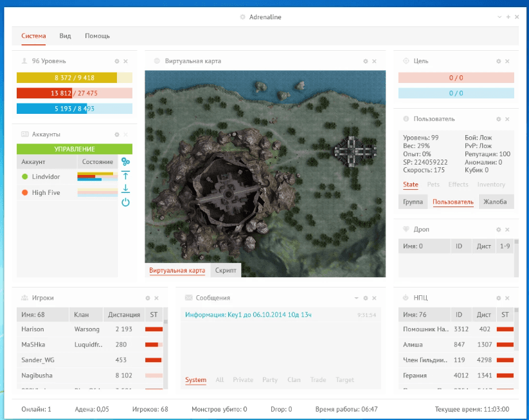Switch to the Inventory tab
The height and width of the screenshot is (420, 529).
click(491, 185)
